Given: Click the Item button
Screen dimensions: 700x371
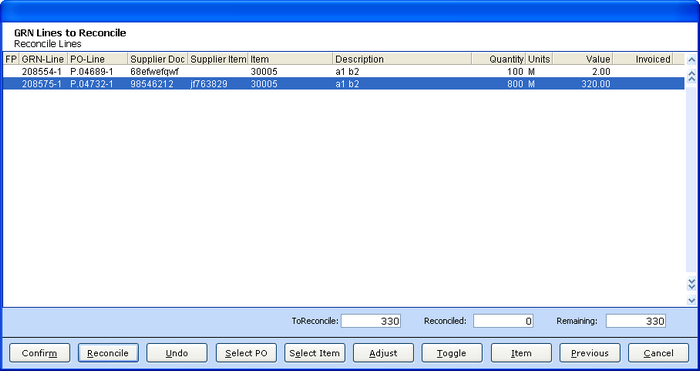Looking at the screenshot, I should point(521,353).
